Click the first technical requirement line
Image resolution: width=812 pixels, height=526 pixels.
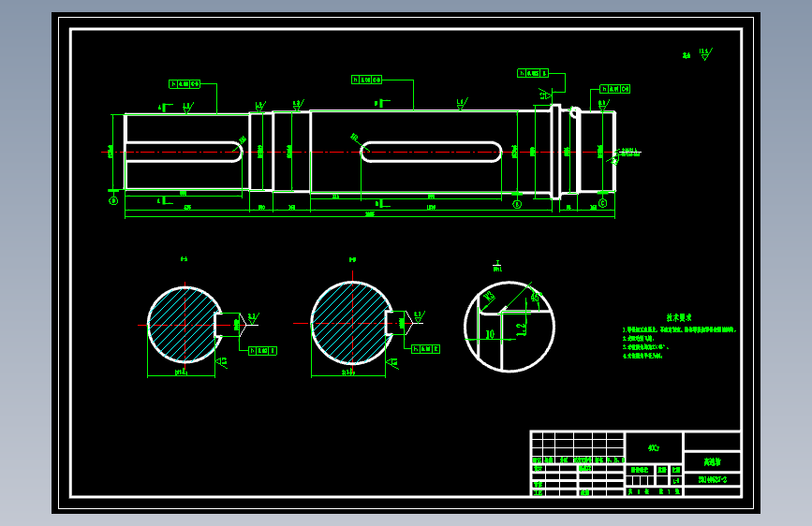click(x=679, y=329)
